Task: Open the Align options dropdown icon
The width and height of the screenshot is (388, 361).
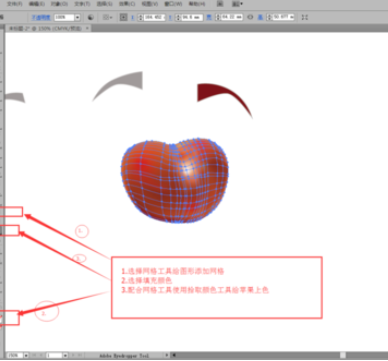Action: click(x=107, y=17)
